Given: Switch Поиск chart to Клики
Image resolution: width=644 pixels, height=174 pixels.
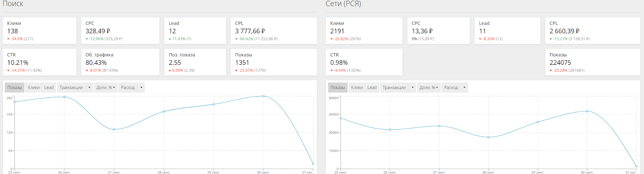Looking at the screenshot, I should click(x=34, y=87).
